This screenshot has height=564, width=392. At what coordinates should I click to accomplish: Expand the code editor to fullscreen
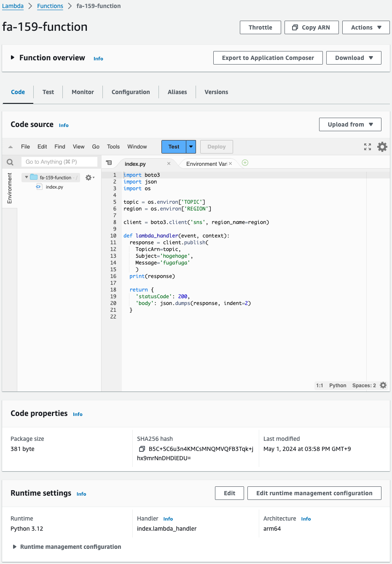tap(367, 146)
